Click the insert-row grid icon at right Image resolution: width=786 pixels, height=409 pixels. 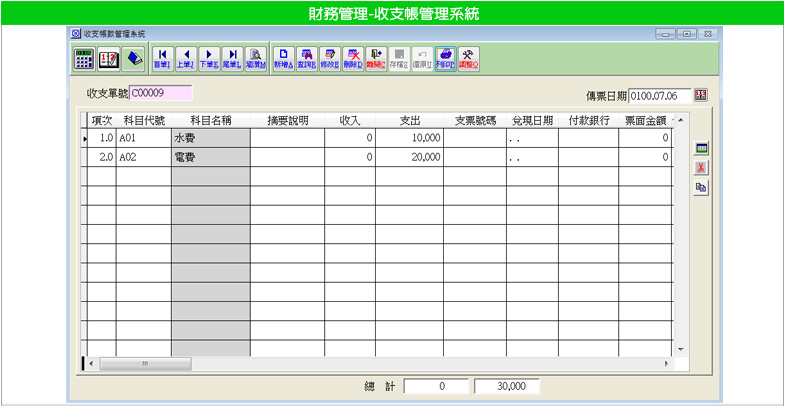coord(701,148)
